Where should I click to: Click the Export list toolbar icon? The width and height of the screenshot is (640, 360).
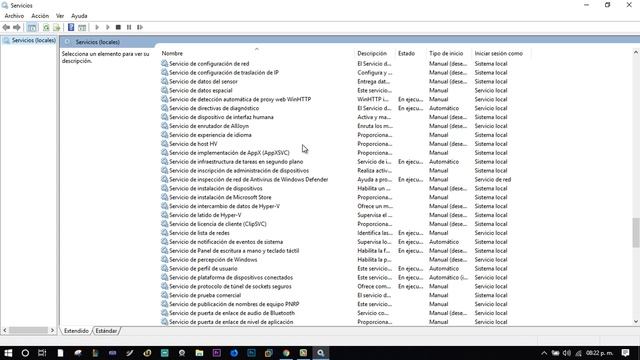tap(57, 27)
